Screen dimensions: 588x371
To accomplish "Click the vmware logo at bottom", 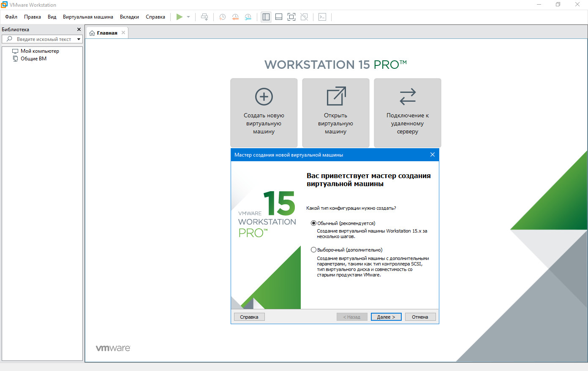I will point(113,348).
